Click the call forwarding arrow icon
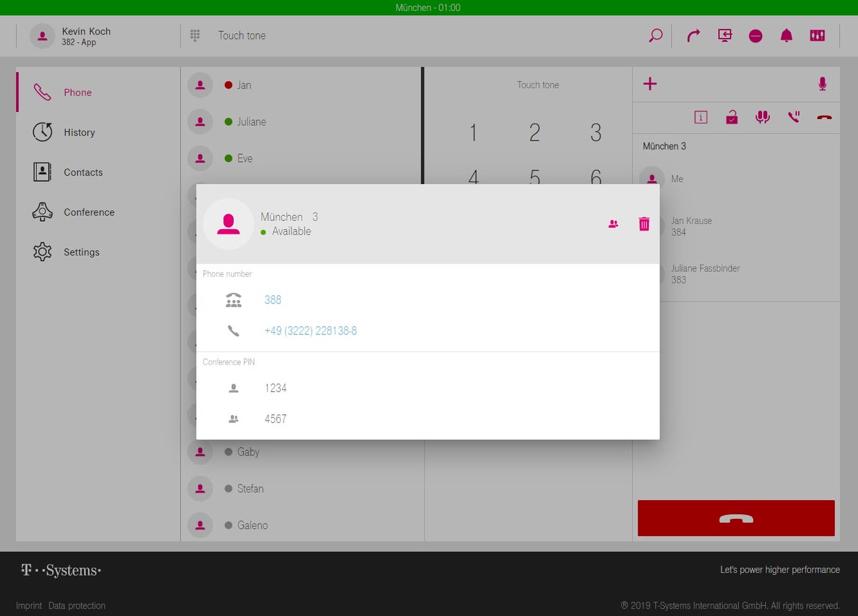The height and width of the screenshot is (616, 858). [693, 36]
